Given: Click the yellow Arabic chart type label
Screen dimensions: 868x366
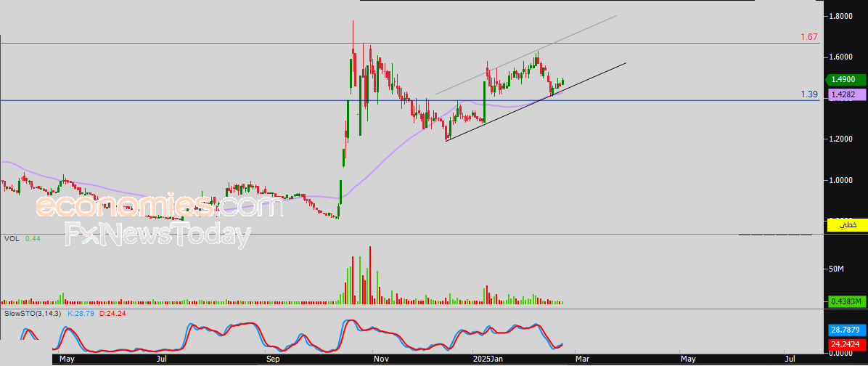Looking at the screenshot, I should (x=847, y=226).
